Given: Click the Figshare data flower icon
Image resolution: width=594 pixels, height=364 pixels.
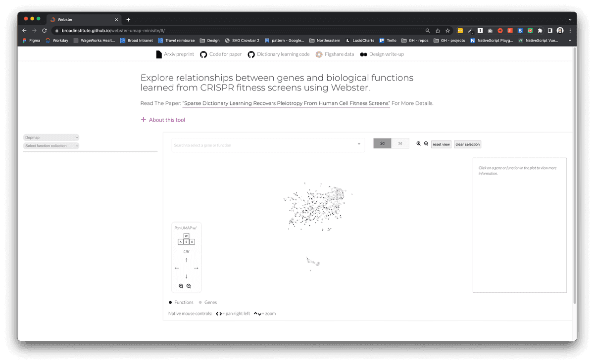Looking at the screenshot, I should tap(319, 54).
